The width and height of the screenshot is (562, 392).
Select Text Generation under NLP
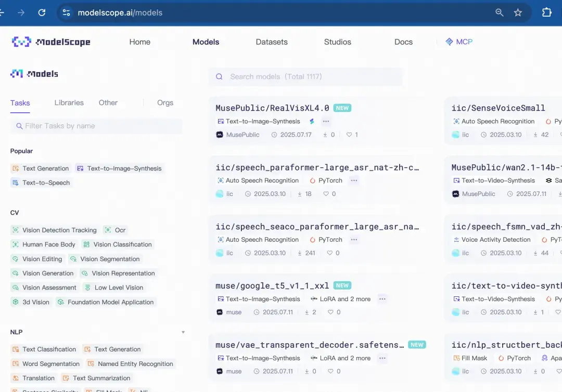click(112, 349)
